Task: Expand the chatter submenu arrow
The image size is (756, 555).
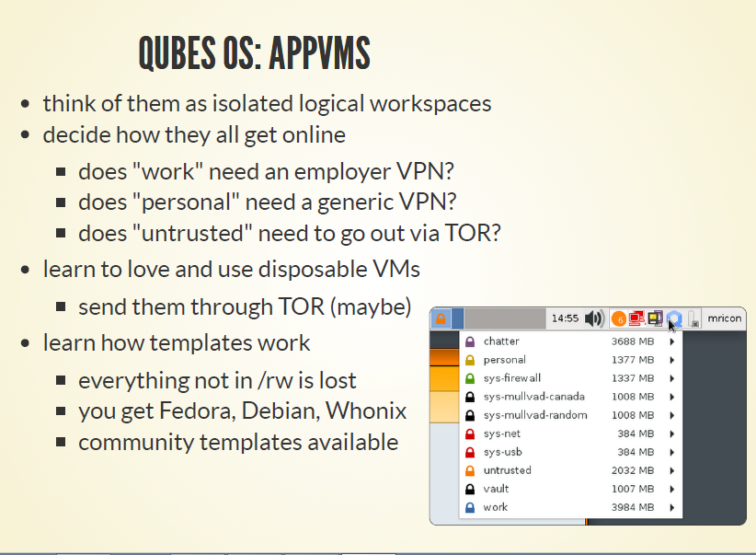Action: pyautogui.click(x=671, y=341)
